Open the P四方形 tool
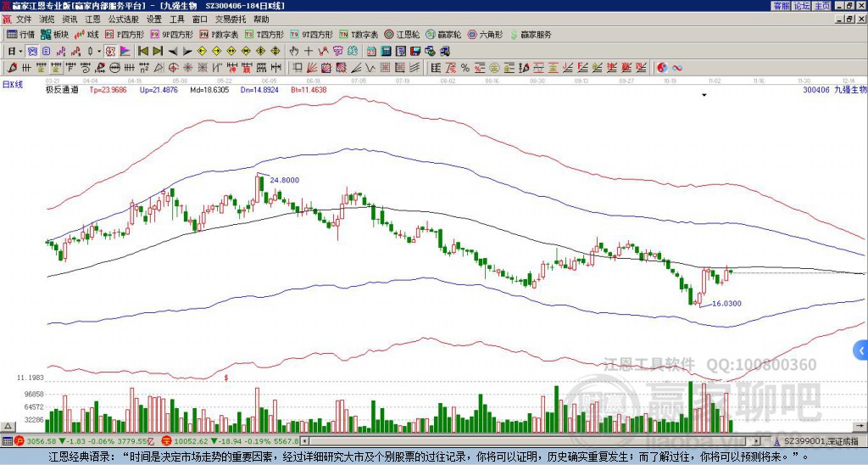Viewport: 868px width, 465px height. pos(125,34)
